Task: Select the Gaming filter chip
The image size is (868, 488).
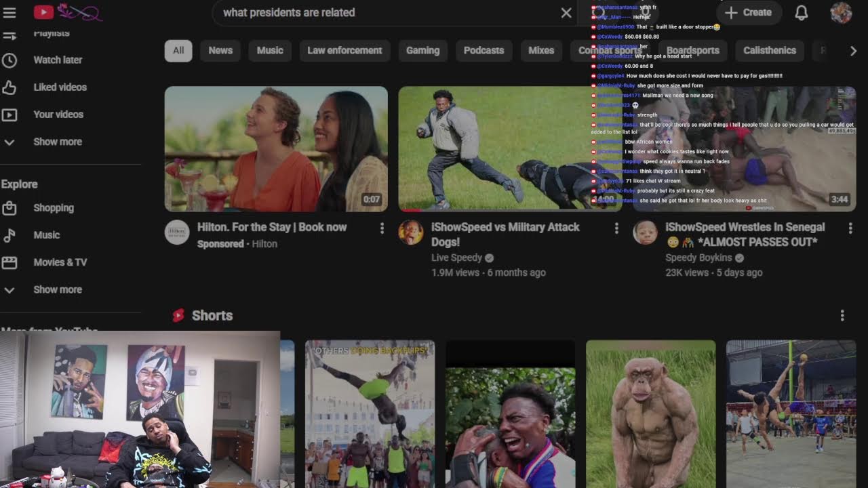Action: [x=423, y=50]
